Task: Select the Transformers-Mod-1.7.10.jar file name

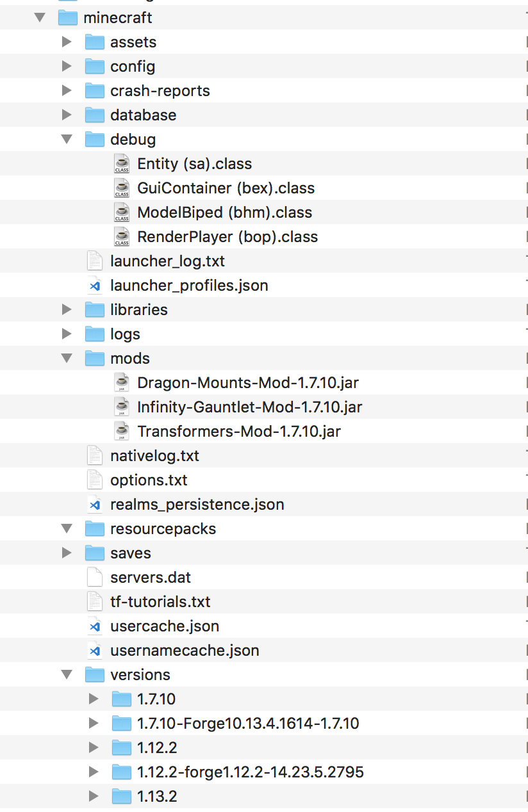Action: point(239,432)
